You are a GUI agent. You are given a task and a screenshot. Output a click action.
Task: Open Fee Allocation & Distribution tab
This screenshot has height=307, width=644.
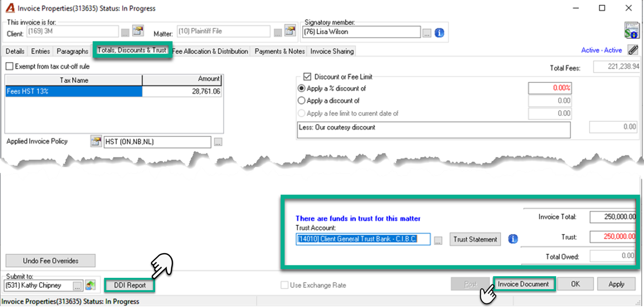[x=210, y=51]
